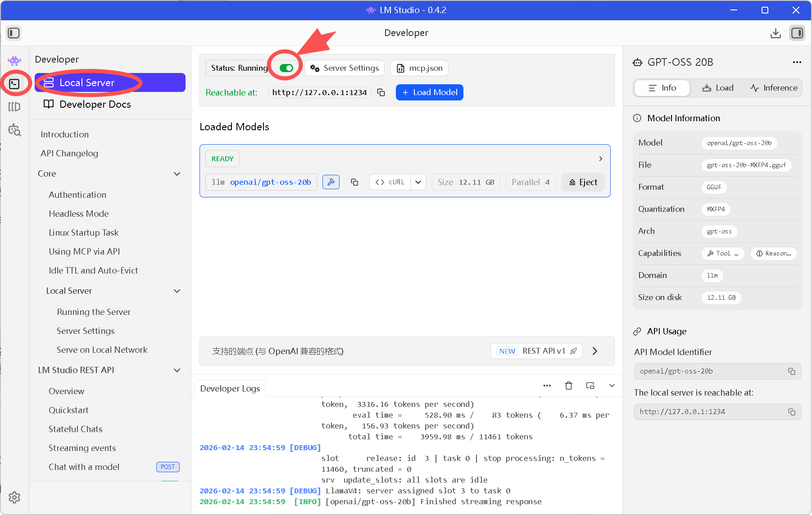Collapse the Local Server docs subsection

tap(177, 291)
